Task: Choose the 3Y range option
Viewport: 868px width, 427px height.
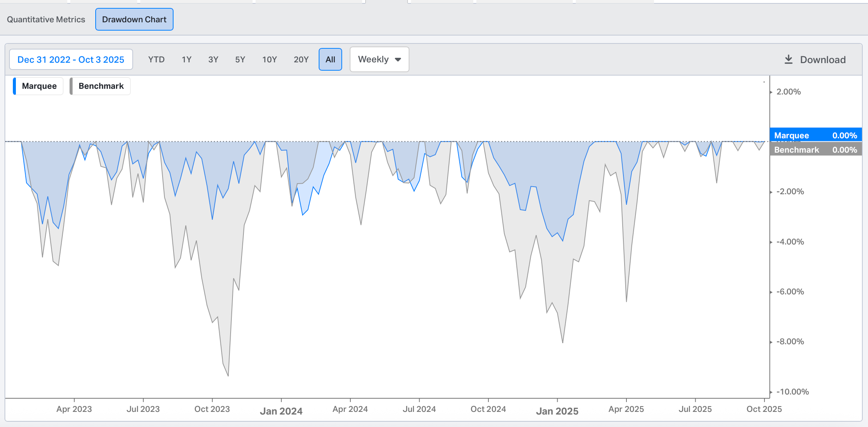Action: pyautogui.click(x=213, y=59)
